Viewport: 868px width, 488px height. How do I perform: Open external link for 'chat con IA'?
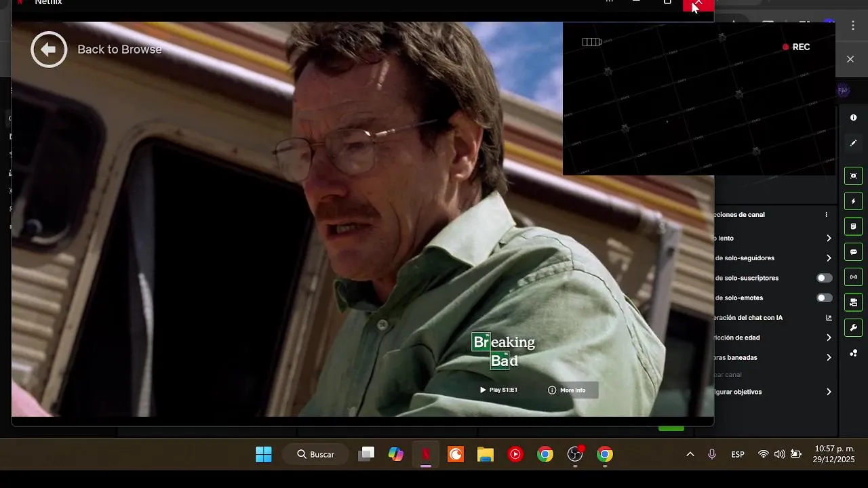[829, 317]
